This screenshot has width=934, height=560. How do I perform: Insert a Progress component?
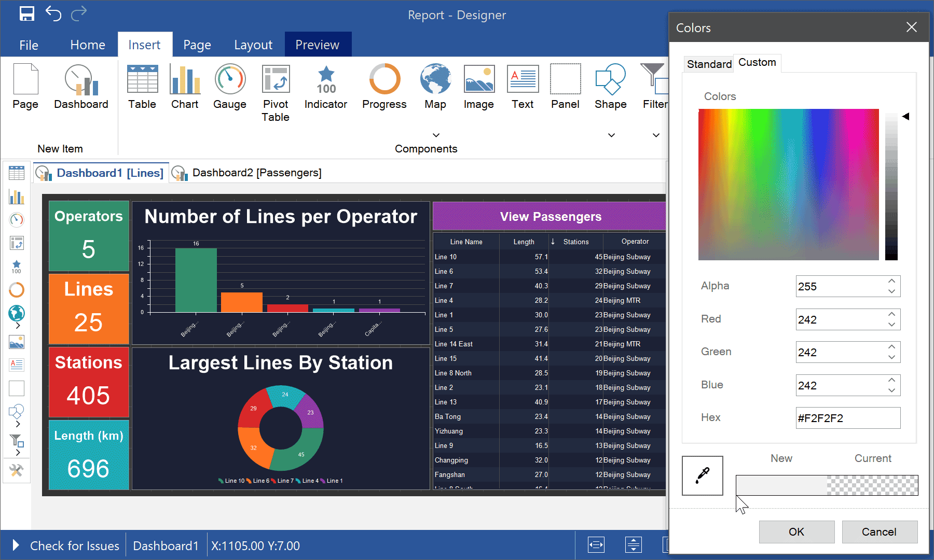(384, 87)
